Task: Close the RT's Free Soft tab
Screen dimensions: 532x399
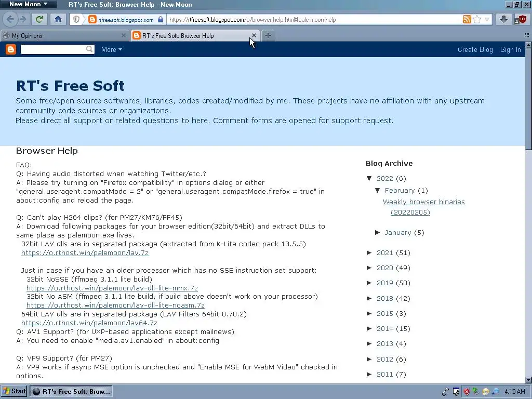Action: coord(254,35)
